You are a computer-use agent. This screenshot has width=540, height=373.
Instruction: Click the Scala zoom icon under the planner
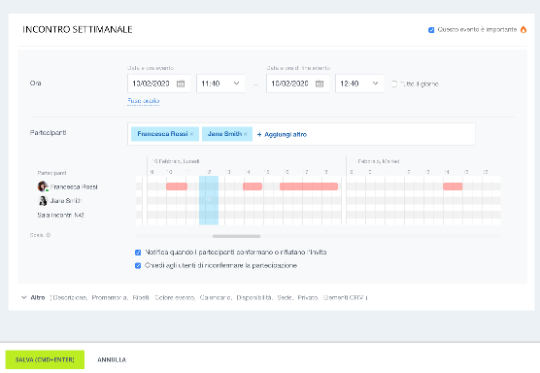pos(48,235)
